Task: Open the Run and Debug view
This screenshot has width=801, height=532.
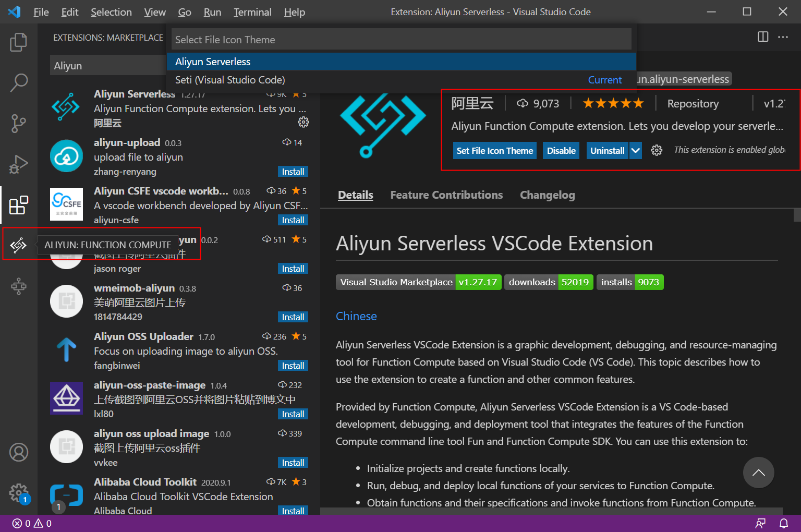Action: [19, 164]
